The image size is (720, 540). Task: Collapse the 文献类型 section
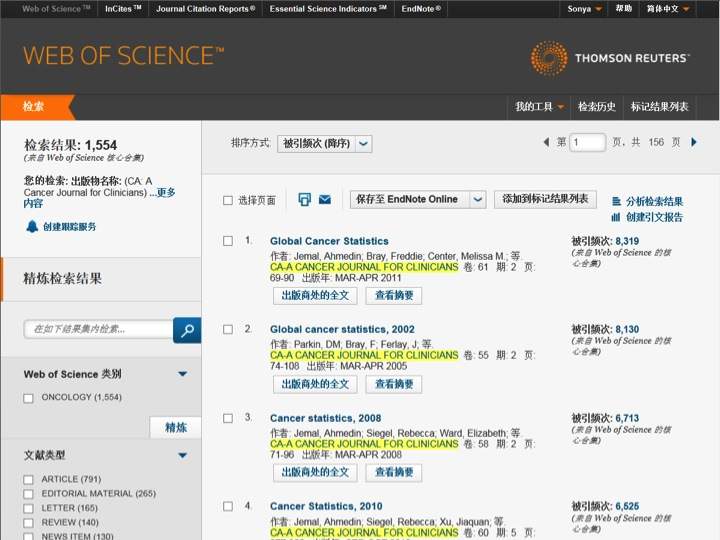tap(182, 456)
